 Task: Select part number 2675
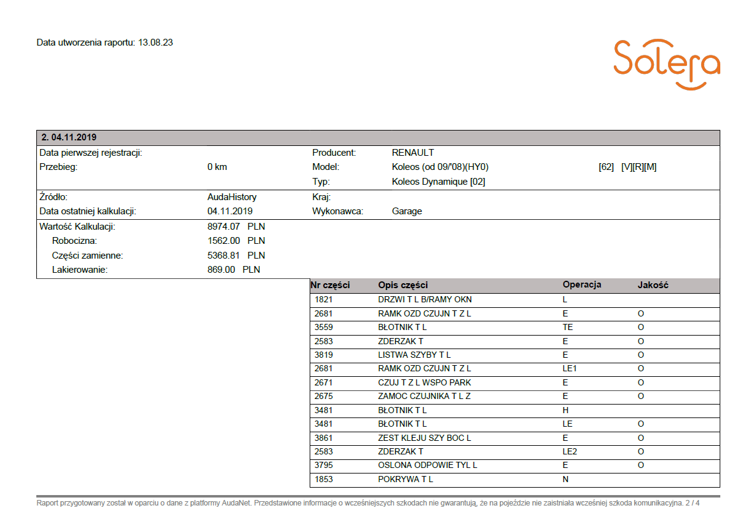pyautogui.click(x=324, y=397)
